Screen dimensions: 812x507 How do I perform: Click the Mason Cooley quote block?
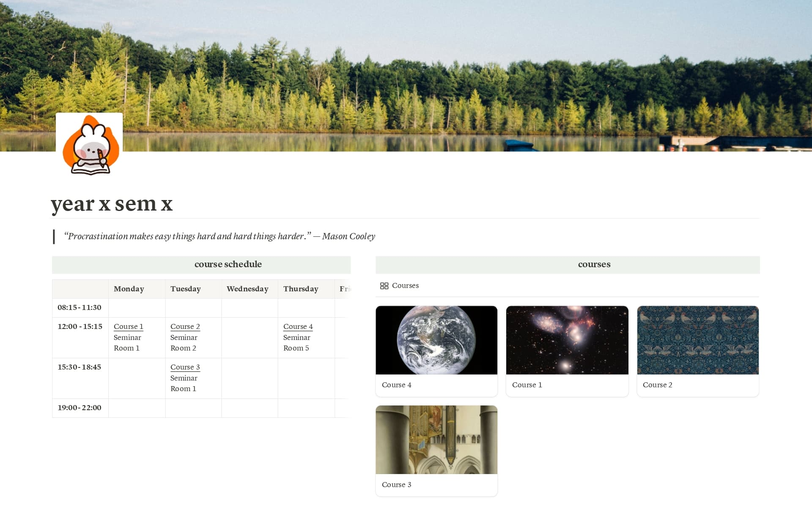219,236
